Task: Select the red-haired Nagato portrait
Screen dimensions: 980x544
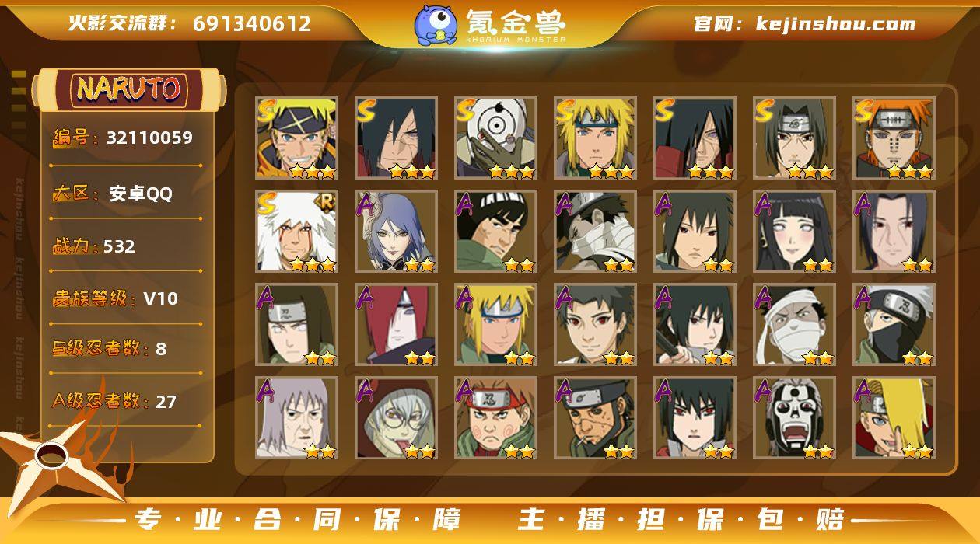Action: click(396, 325)
